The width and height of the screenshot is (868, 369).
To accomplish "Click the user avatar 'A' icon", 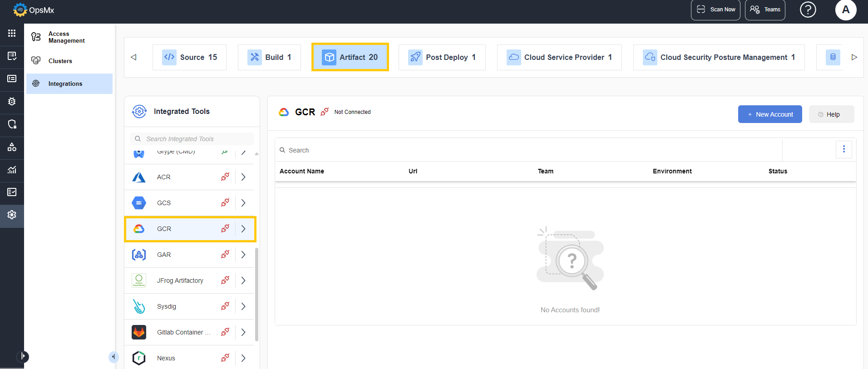I will pos(845,10).
